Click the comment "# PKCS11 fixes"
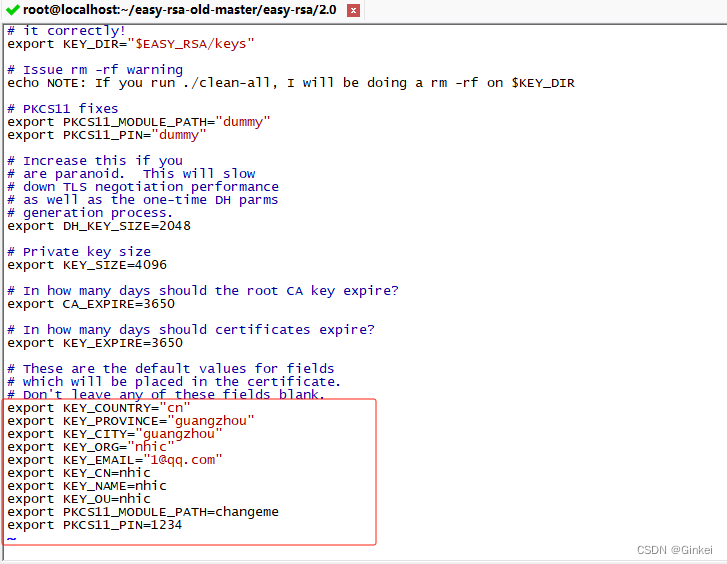 click(x=63, y=109)
